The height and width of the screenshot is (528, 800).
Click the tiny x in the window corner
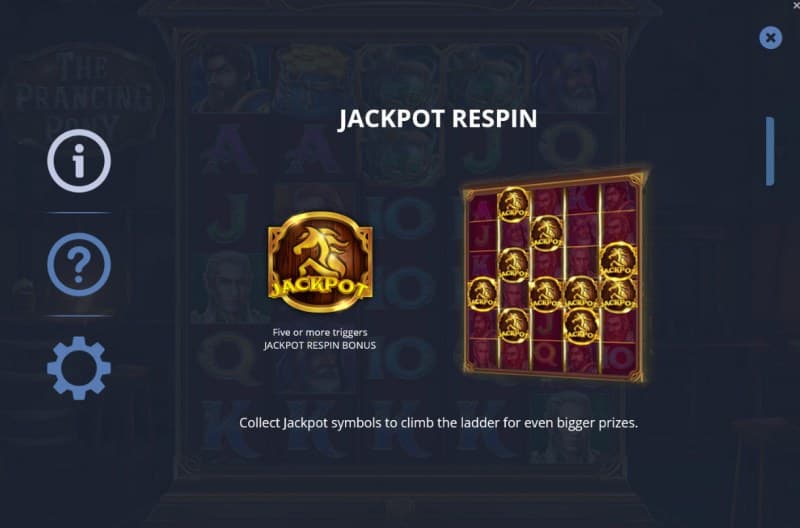(x=796, y=6)
